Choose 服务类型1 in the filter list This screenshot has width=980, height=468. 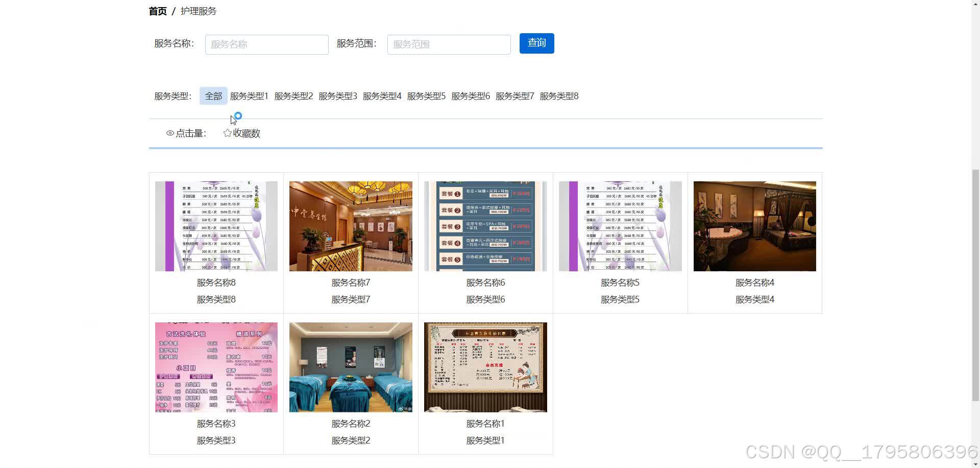[x=249, y=96]
